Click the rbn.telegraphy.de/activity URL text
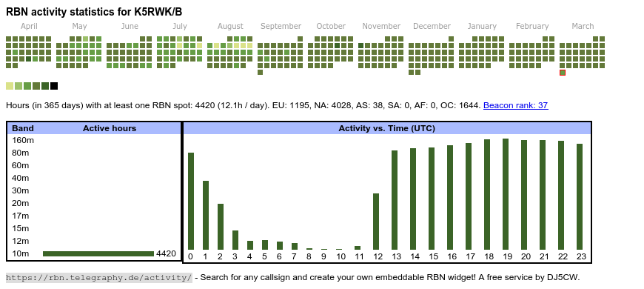The height and width of the screenshot is (289, 644). (x=99, y=277)
